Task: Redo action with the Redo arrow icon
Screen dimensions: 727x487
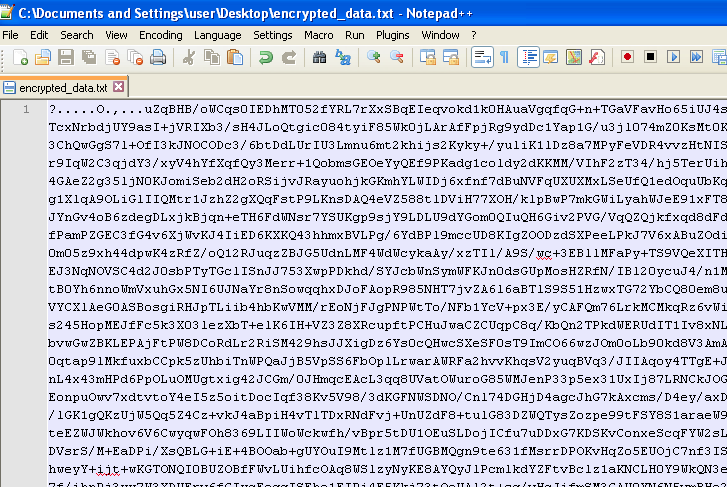Action: tap(289, 58)
